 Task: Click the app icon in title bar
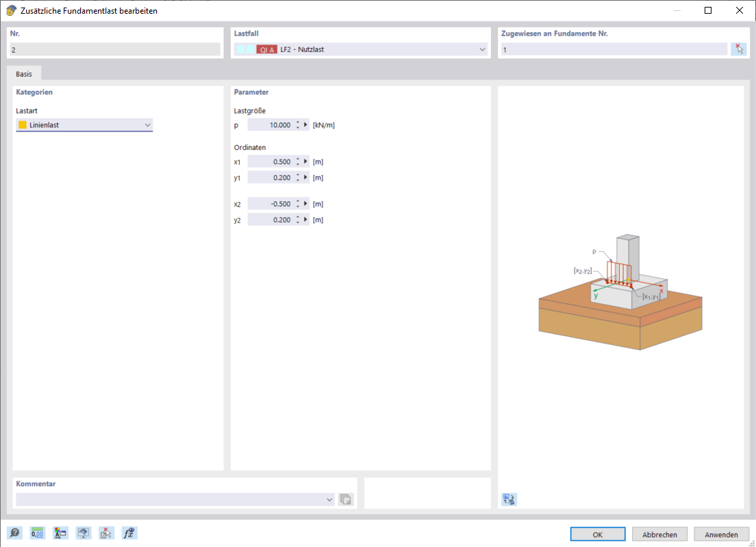(10, 10)
